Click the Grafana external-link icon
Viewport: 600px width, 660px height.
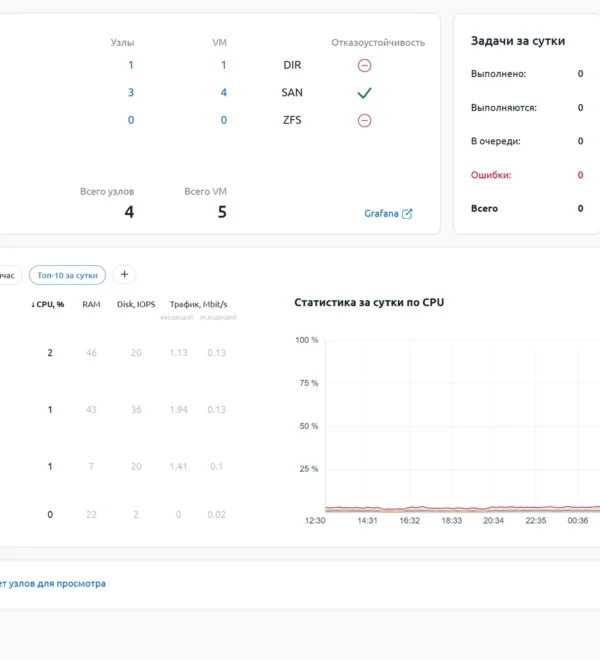[x=407, y=214]
